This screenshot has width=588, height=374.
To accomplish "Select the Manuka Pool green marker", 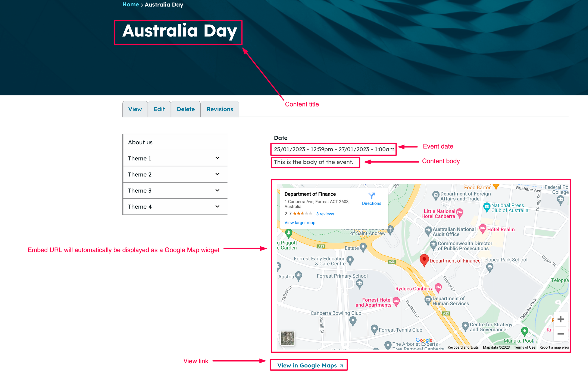I will 524,331.
